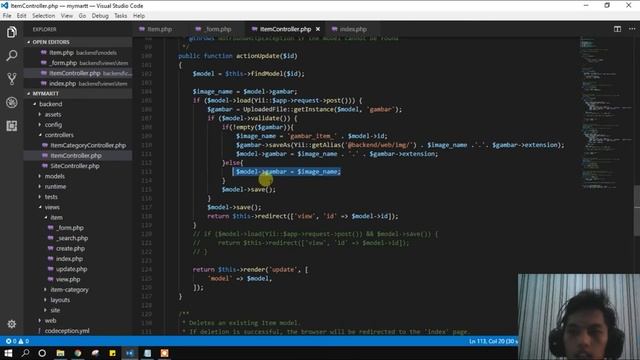The image size is (640, 360).
Task: Open the Debug view in activity bar
Action: (x=11, y=102)
